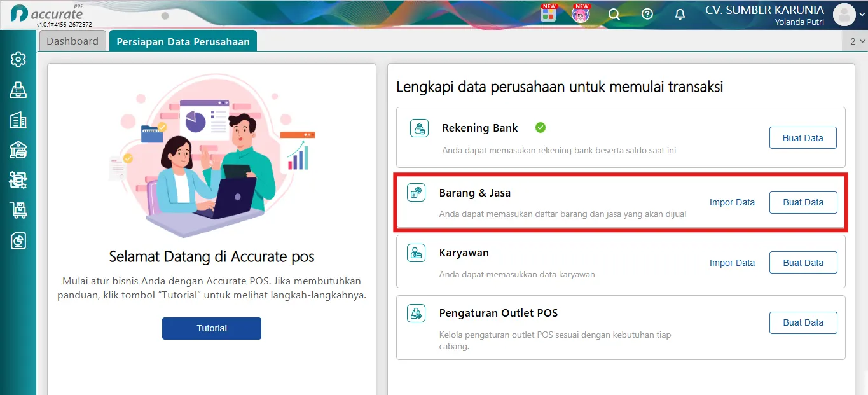The image size is (868, 395).
Task: Click the CV. SUMBER KARUNIA company name
Action: coord(764,10)
